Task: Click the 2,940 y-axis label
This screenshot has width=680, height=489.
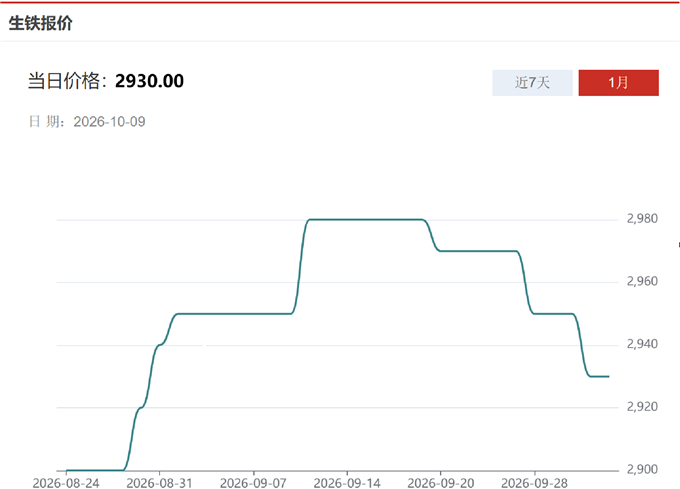Action: 642,344
